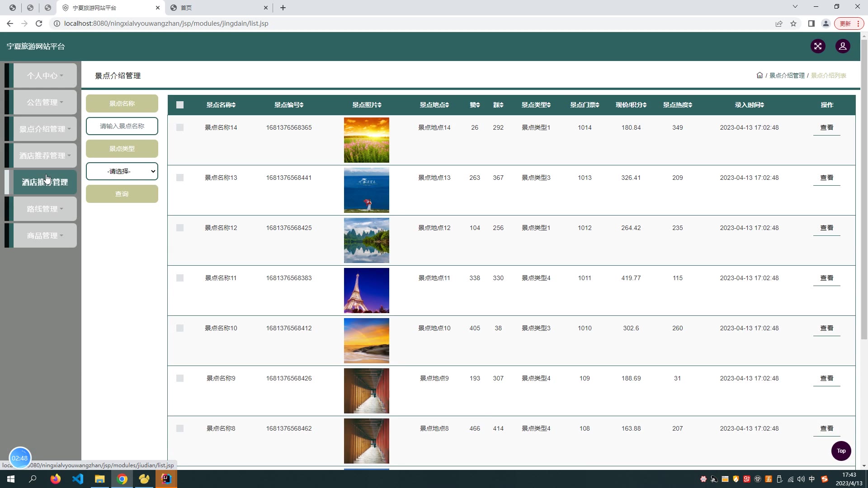Image resolution: width=868 pixels, height=488 pixels.
Task: Open the user profile avatar icon
Action: (x=842, y=46)
